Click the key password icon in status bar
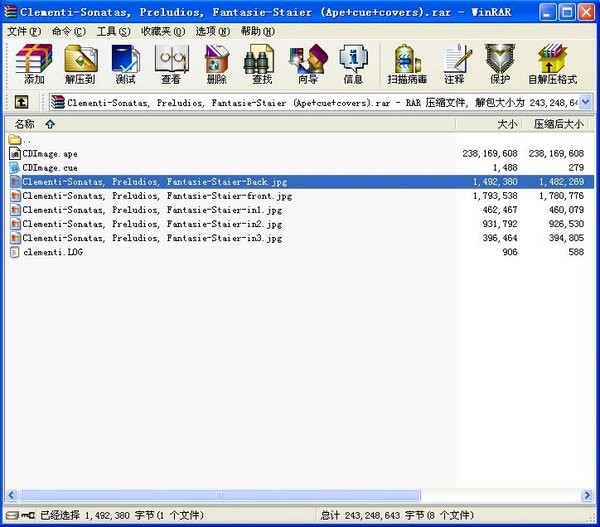 coord(28,516)
